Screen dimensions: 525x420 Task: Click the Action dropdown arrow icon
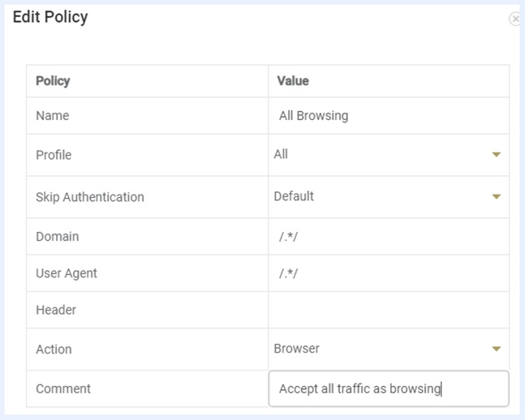click(497, 349)
